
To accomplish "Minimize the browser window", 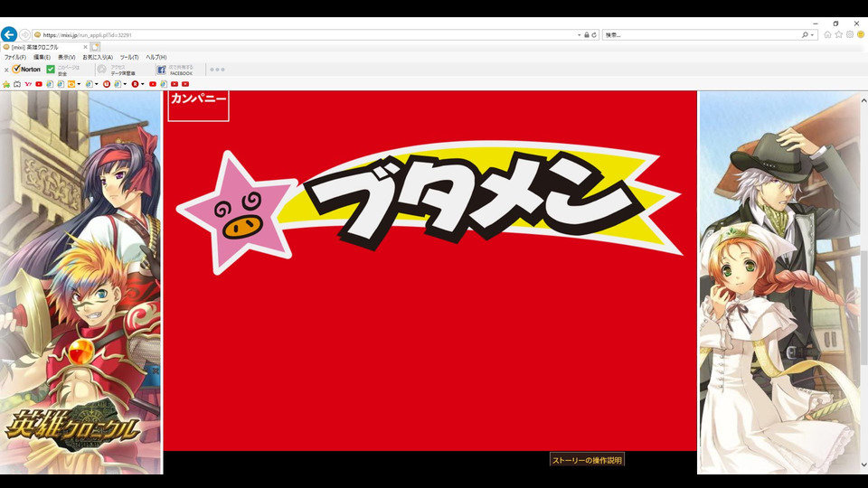I will 816,23.
